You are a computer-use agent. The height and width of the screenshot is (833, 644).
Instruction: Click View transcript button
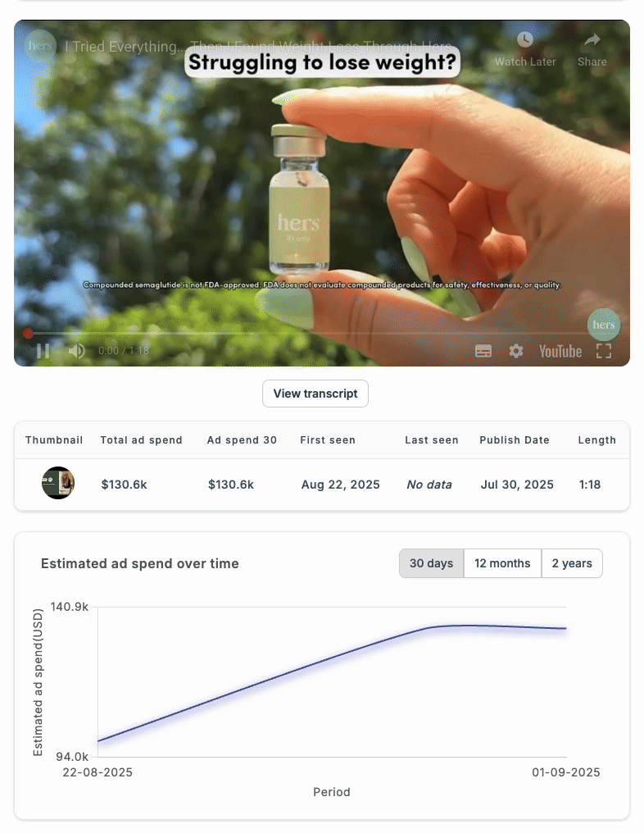[315, 394]
